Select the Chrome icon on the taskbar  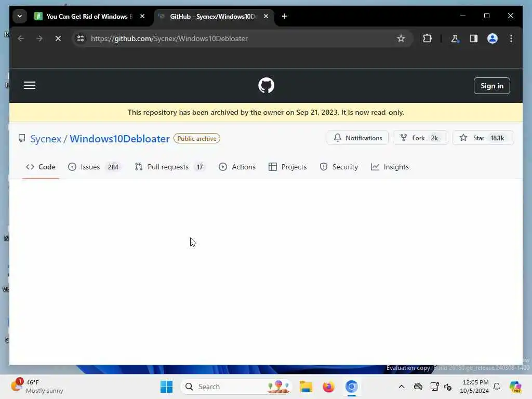pyautogui.click(x=352, y=387)
